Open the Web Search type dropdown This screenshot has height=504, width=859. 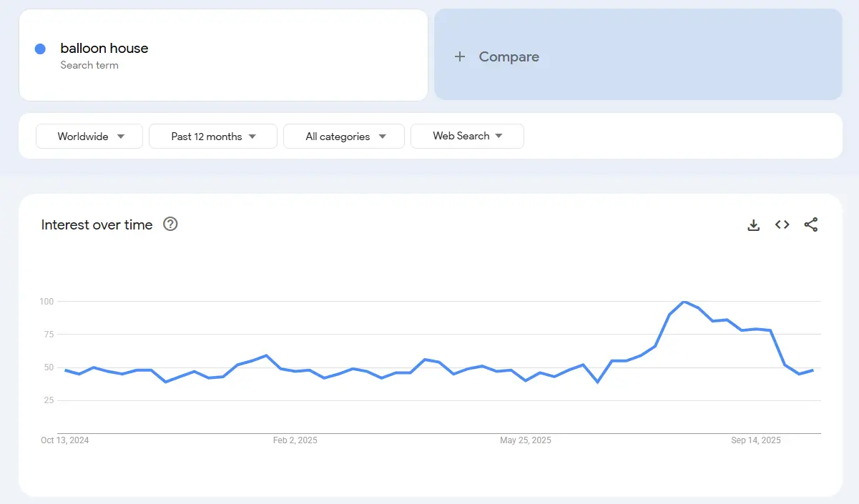coord(467,136)
